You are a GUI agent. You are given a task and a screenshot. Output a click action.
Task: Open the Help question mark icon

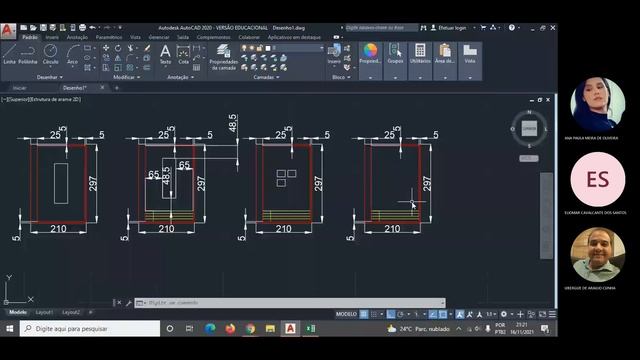[x=511, y=28]
